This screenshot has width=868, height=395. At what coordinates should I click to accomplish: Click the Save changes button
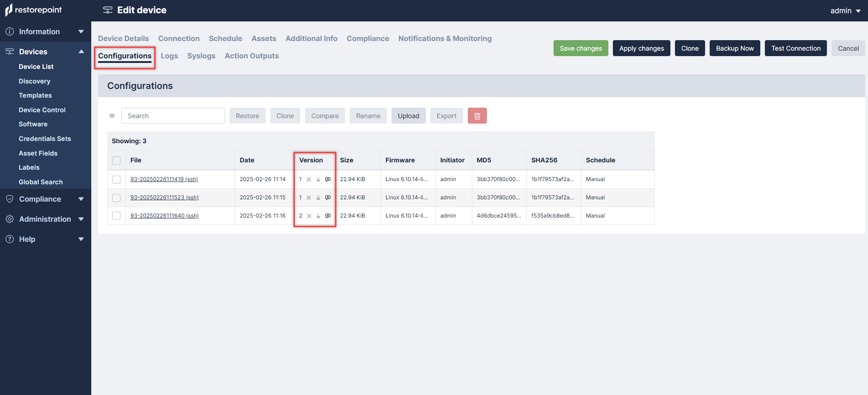tap(580, 48)
